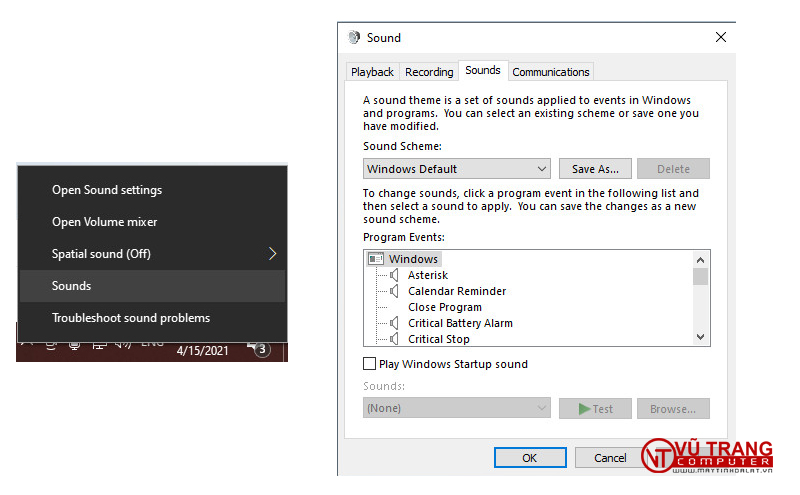Select the Asterisk program event
The image size is (800, 495).
coord(428,276)
